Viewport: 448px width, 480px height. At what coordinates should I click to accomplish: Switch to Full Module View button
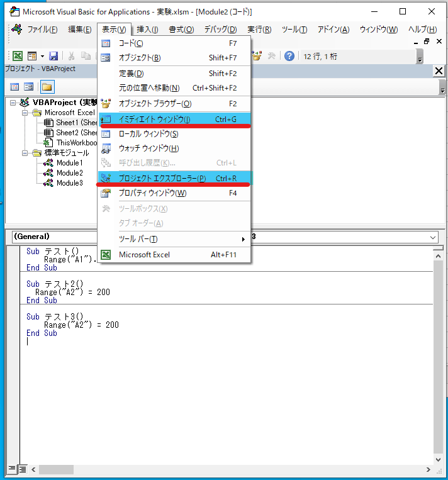click(23, 469)
